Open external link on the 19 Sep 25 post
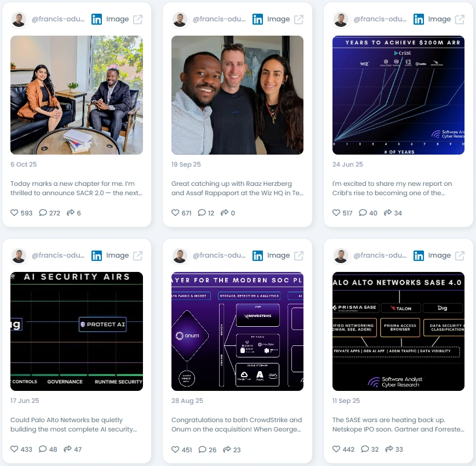 (299, 19)
